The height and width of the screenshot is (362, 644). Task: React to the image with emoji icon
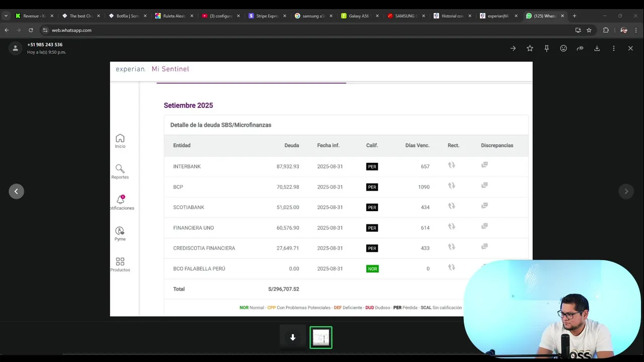[563, 48]
